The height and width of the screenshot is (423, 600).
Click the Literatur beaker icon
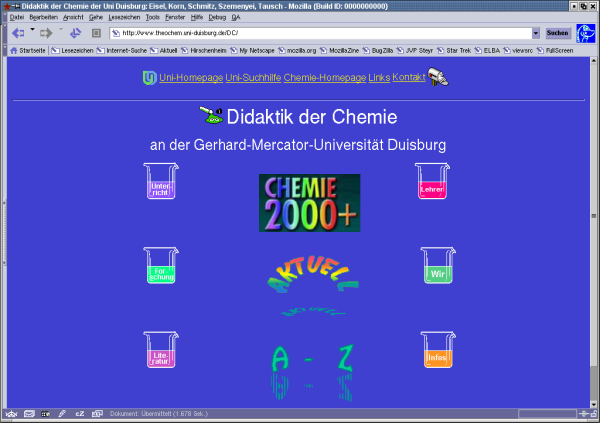[x=161, y=350]
